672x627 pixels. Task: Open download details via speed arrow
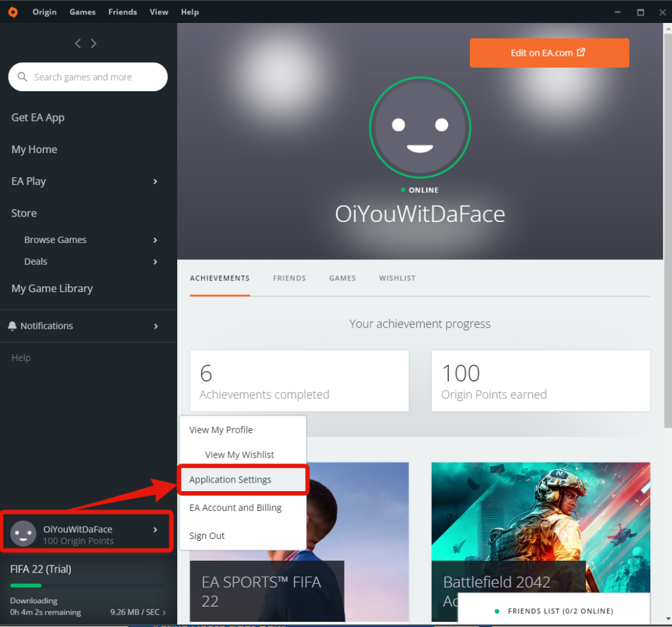pos(164,613)
